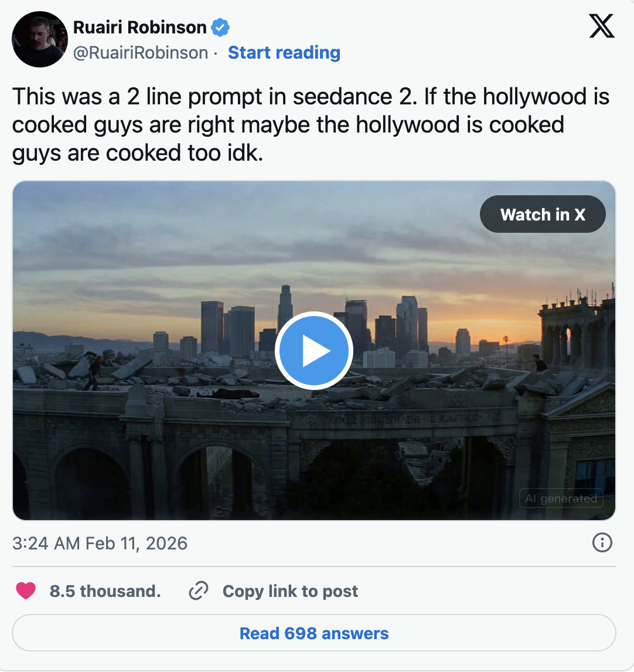The height and width of the screenshot is (672, 634).
Task: Click the copy link chain icon
Action: click(x=198, y=591)
